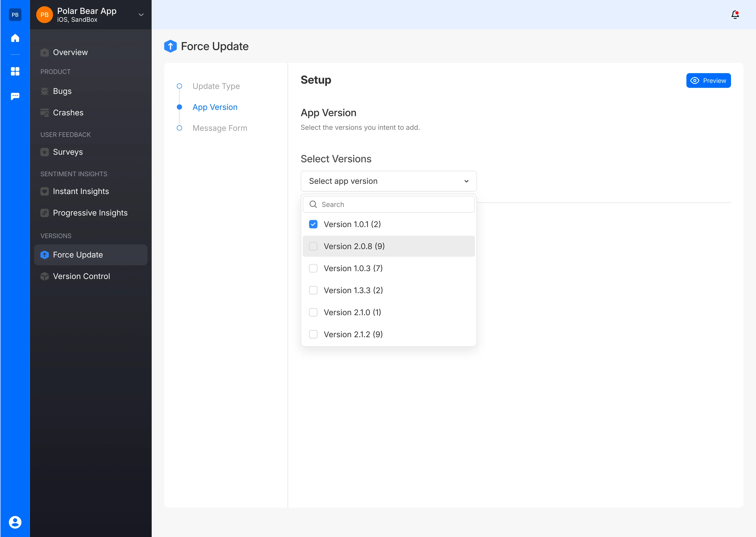Go back to Update Type step

(x=216, y=86)
